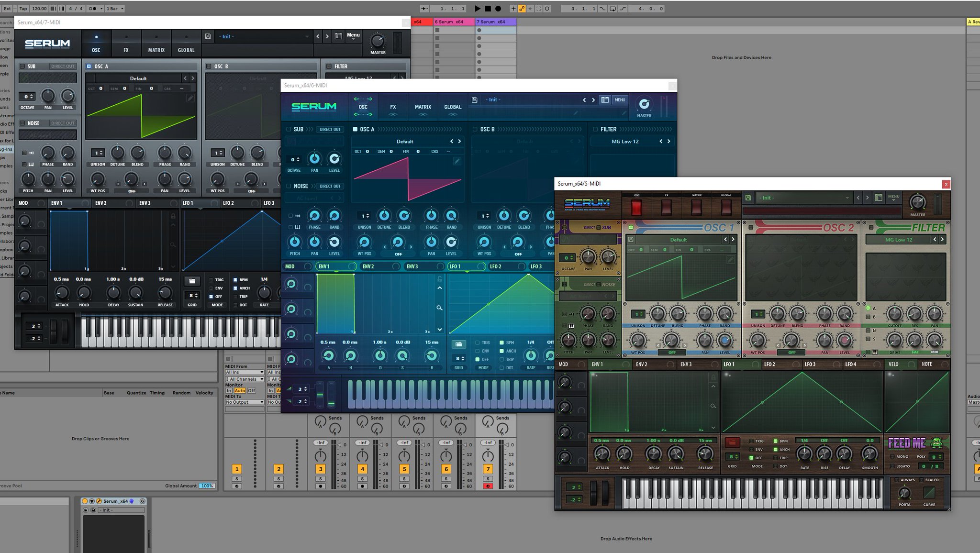980x553 pixels.
Task: Toggle the BPM checkbox in Serum 7-MIDI LFO section
Action: tap(235, 280)
